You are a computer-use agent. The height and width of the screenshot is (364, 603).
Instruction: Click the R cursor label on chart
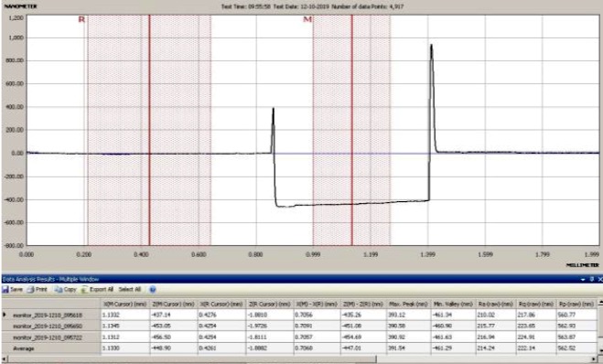pos(81,19)
